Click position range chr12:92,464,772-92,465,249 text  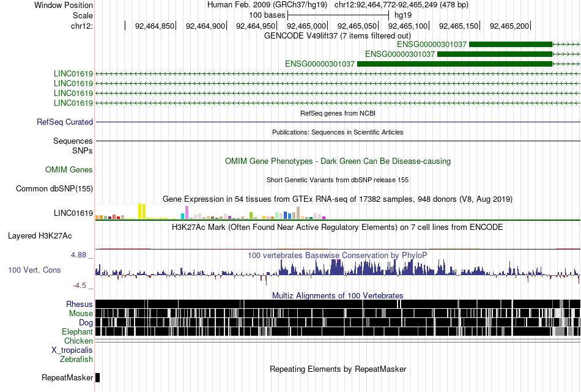(x=401, y=5)
